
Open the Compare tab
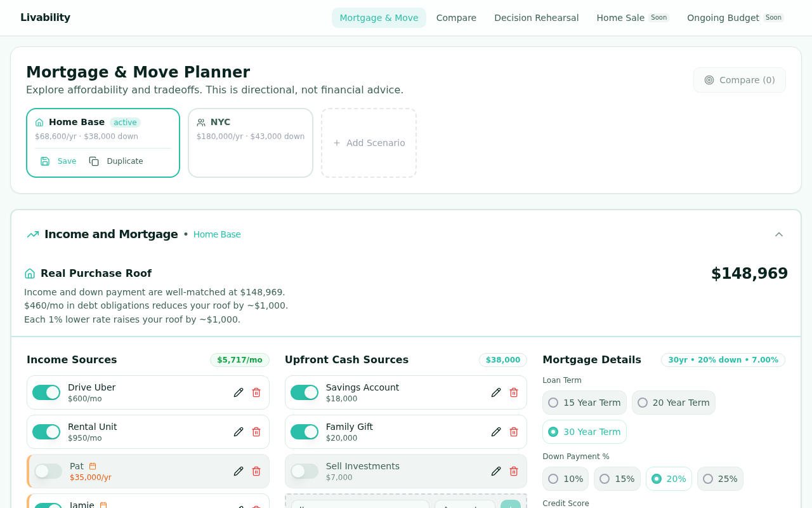[456, 18]
